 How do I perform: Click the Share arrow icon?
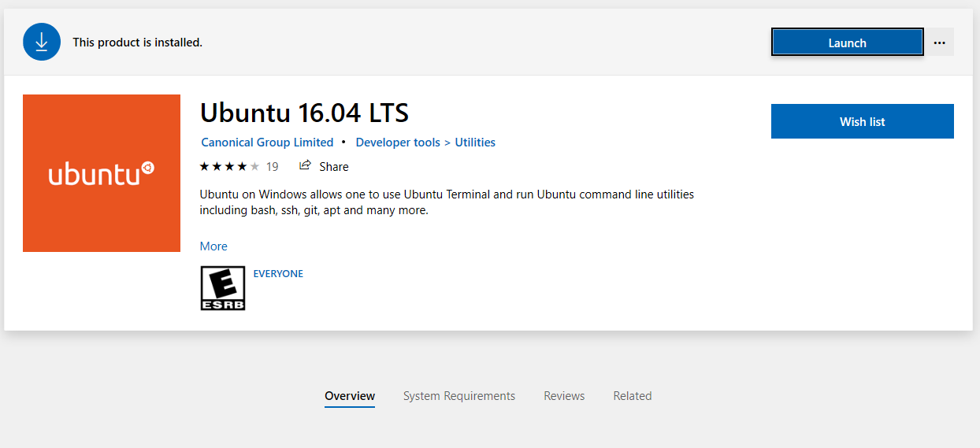(305, 165)
